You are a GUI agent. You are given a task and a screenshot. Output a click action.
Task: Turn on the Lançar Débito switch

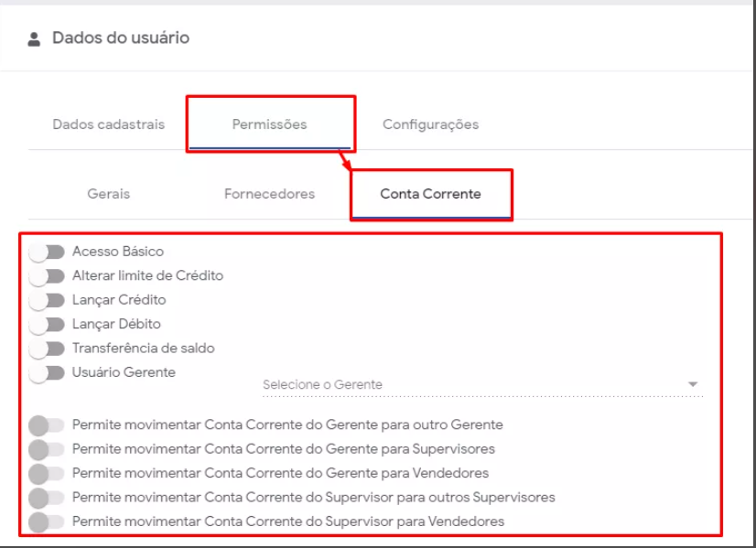click(47, 324)
